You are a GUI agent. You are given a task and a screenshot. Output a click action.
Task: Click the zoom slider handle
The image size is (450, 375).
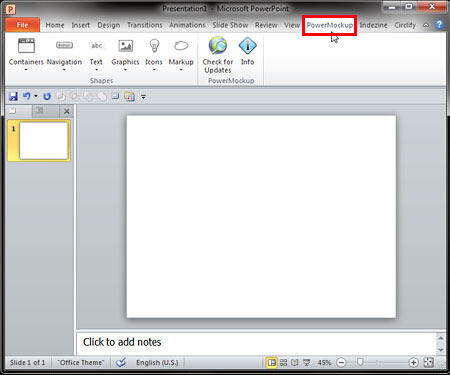pos(360,362)
